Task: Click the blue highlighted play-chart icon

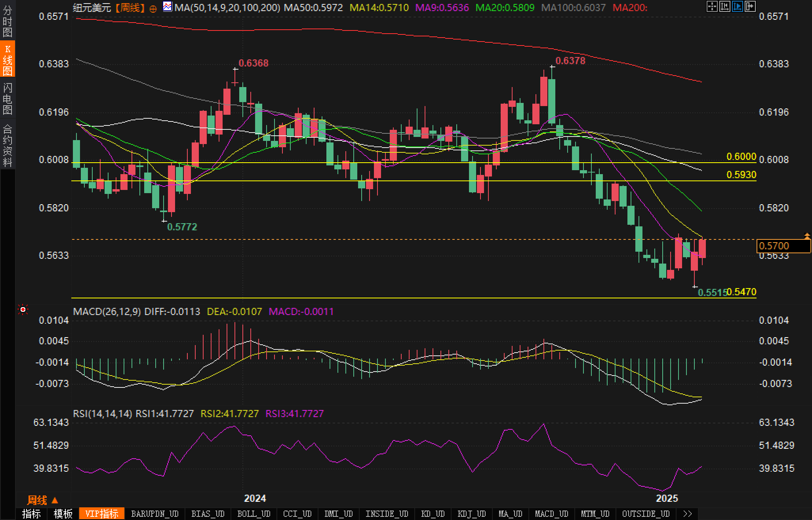Action: pos(737,6)
